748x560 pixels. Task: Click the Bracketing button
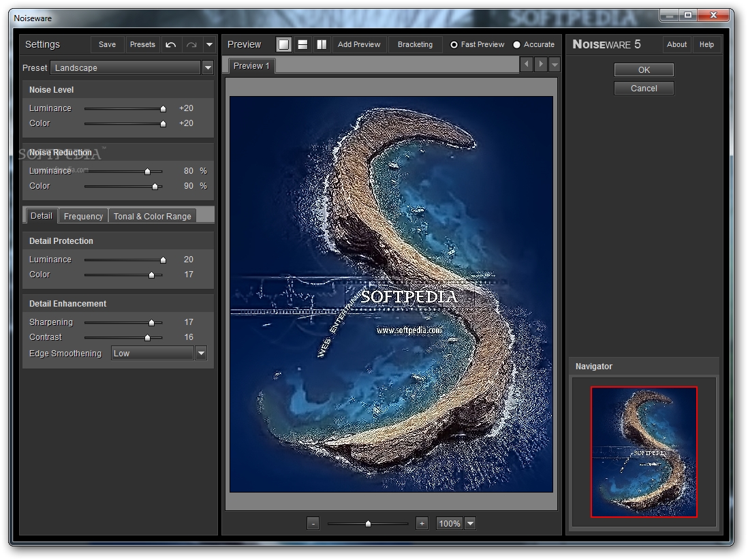point(415,44)
